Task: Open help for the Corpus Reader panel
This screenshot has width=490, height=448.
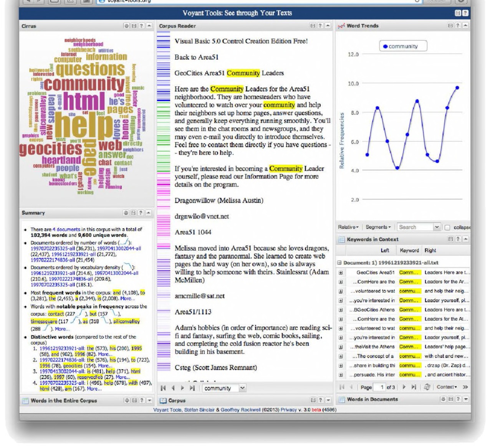Action: 320,26
